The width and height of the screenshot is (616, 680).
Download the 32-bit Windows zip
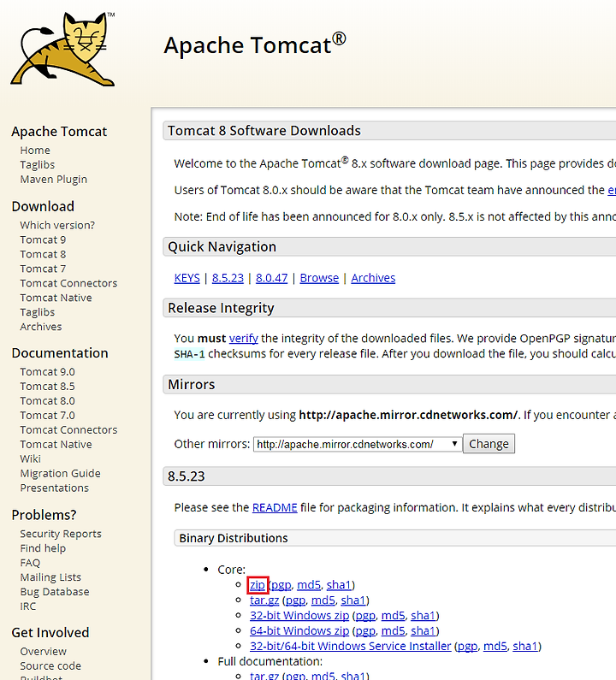point(299,616)
